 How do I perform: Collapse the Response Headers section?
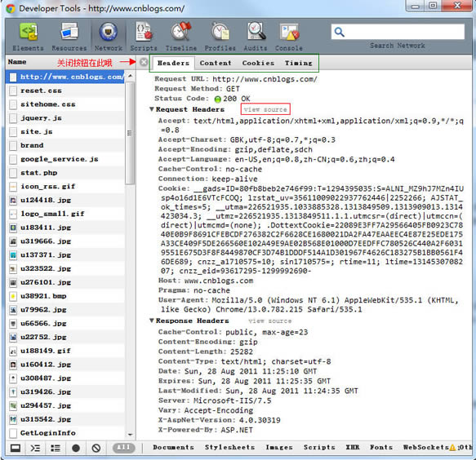click(x=152, y=321)
